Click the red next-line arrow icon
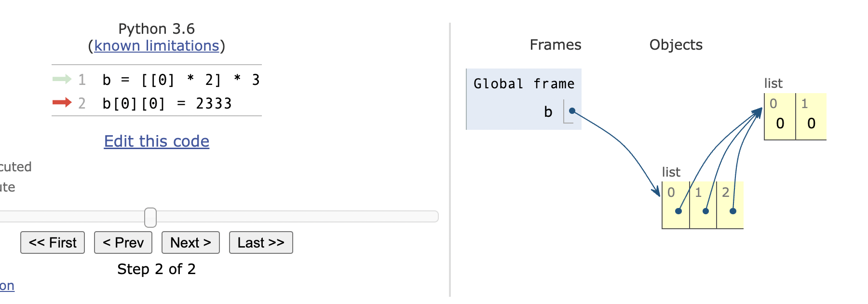This screenshot has width=868, height=304. point(62,102)
